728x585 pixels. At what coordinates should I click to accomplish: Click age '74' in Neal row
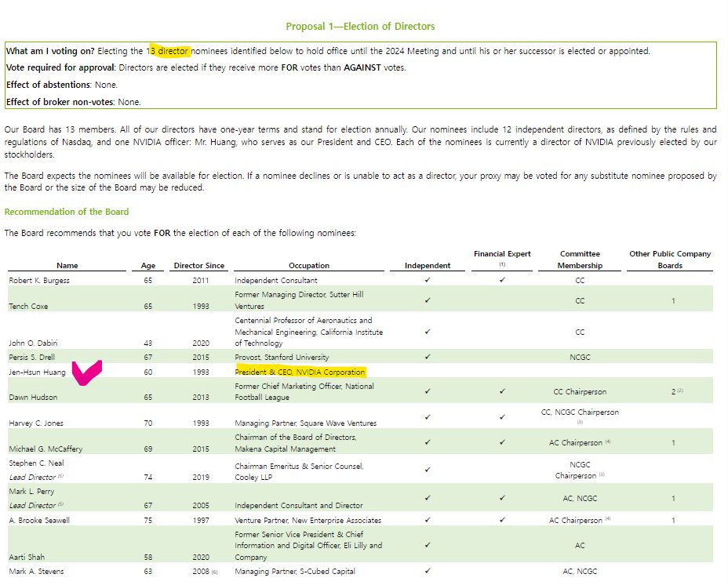pyautogui.click(x=148, y=478)
